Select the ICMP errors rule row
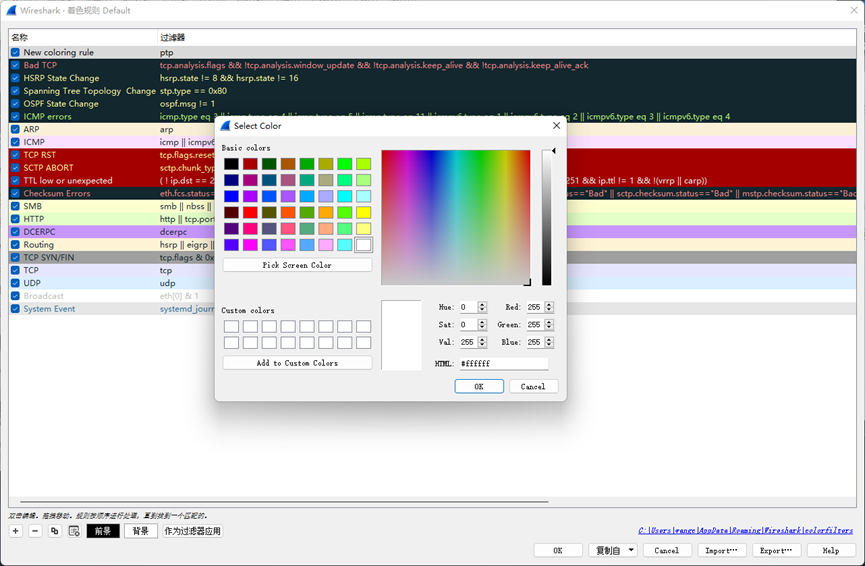Screen dimensions: 865x566 (432, 116)
